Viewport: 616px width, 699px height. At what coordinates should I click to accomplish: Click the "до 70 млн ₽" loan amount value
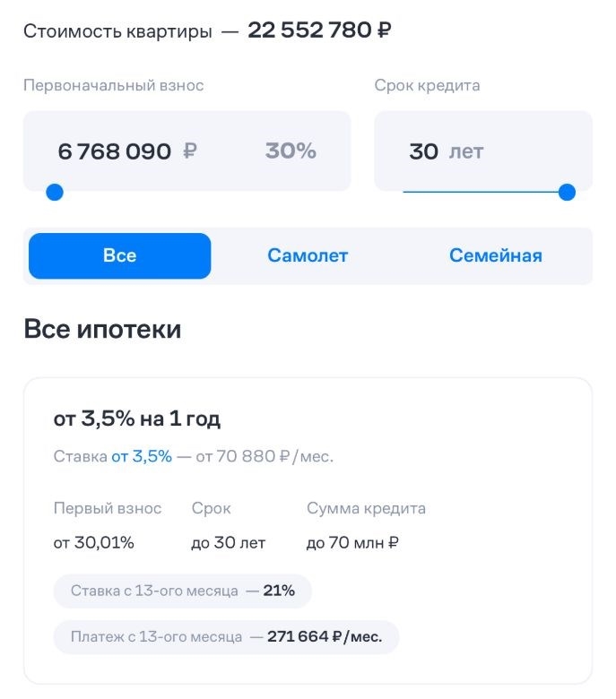pos(351,543)
